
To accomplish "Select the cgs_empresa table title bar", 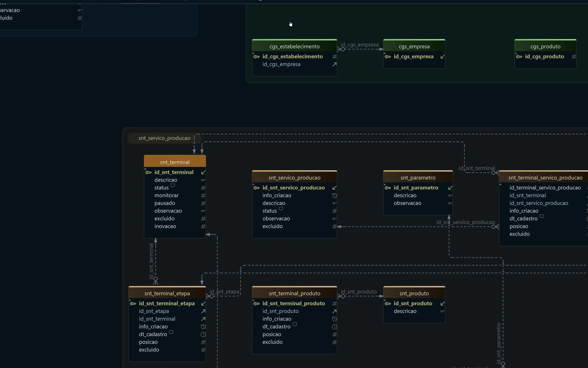I will tap(414, 46).
